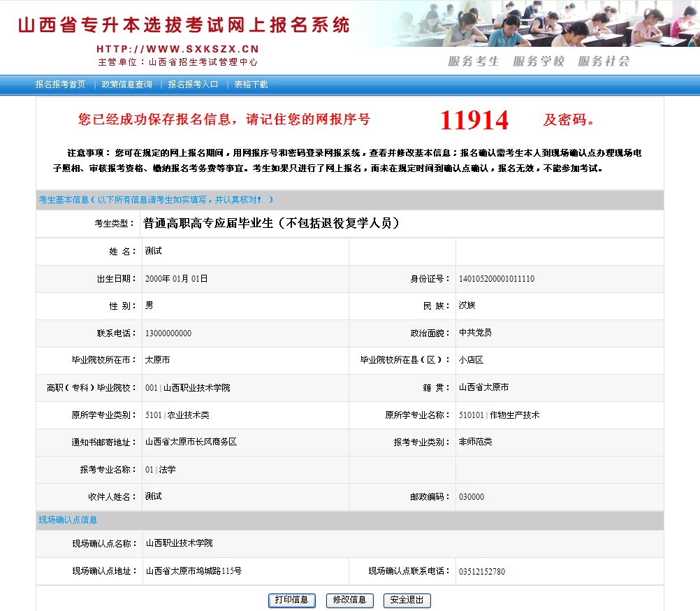The image size is (700, 611).
Task: Click the postal code value 030000
Action: (471, 497)
